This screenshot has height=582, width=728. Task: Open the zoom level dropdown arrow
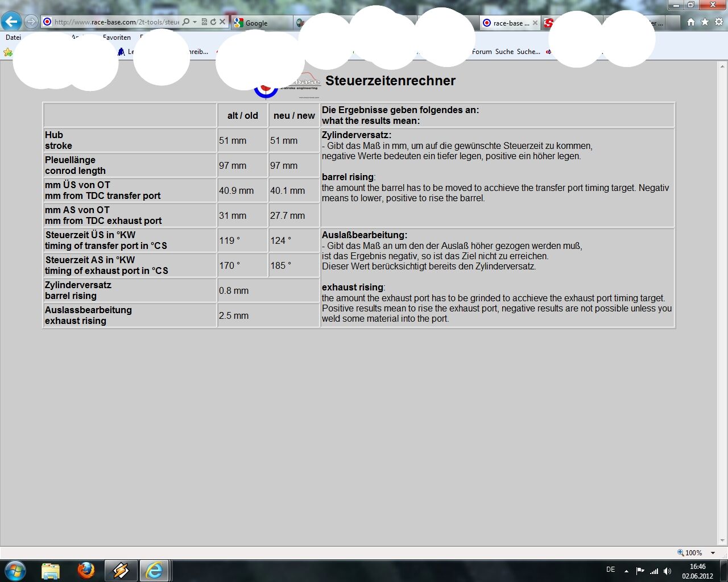coord(713,553)
